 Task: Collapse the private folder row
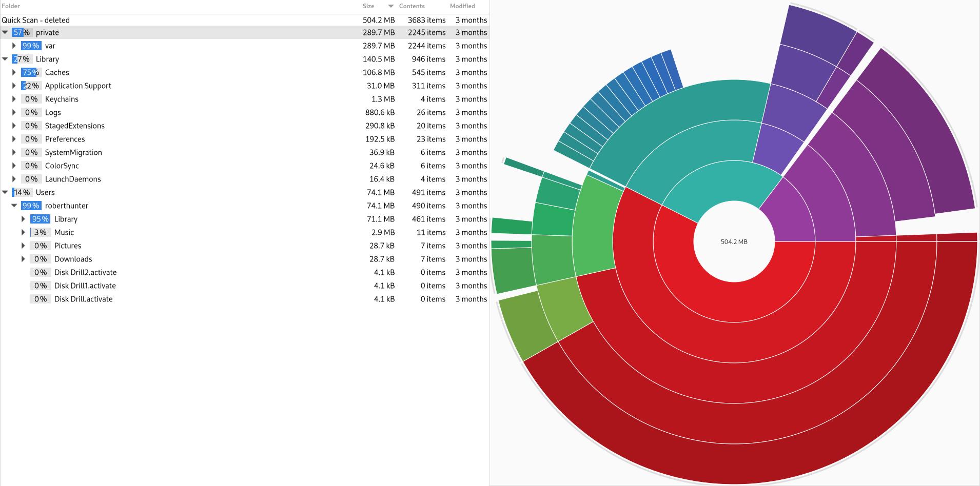pos(5,32)
